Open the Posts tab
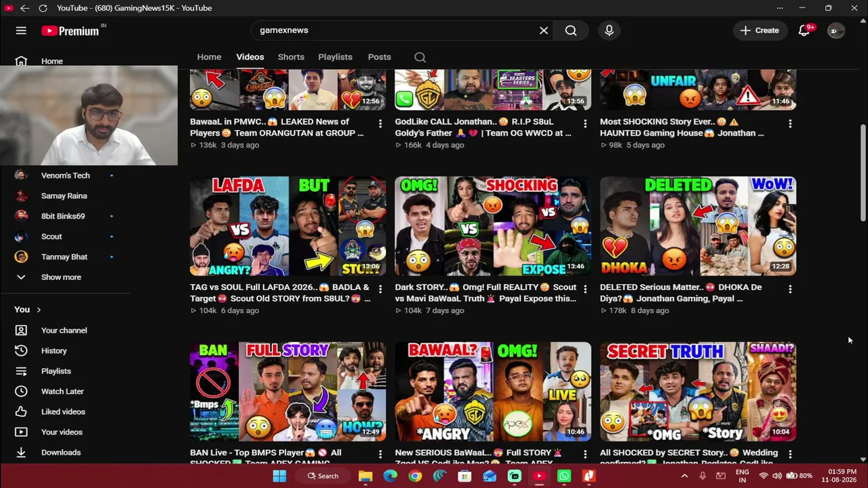Viewport: 868px width, 488px height. point(379,57)
